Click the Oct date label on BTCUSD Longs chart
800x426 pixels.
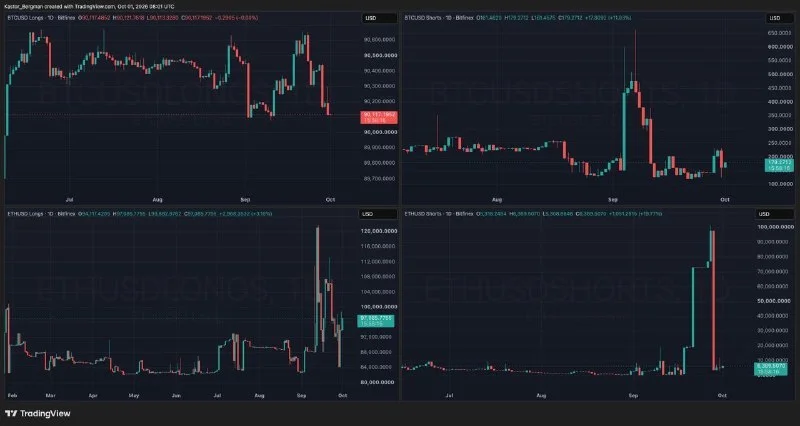[330, 199]
